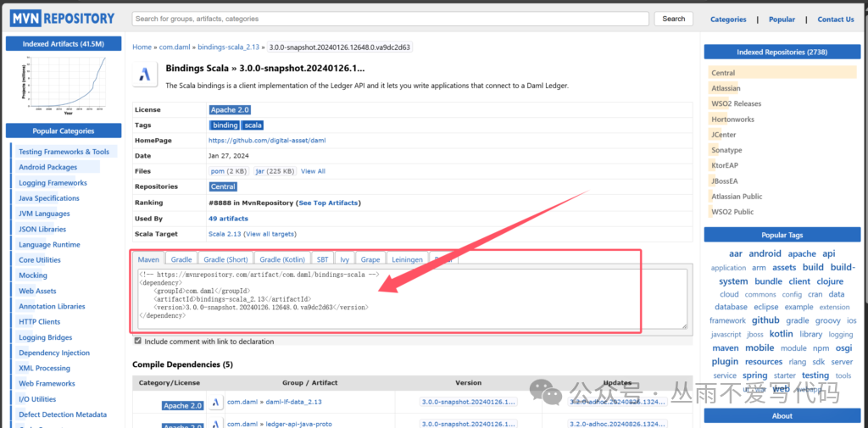Click the Popular Categories header
Image resolution: width=868 pixels, height=428 pixels.
tap(64, 131)
